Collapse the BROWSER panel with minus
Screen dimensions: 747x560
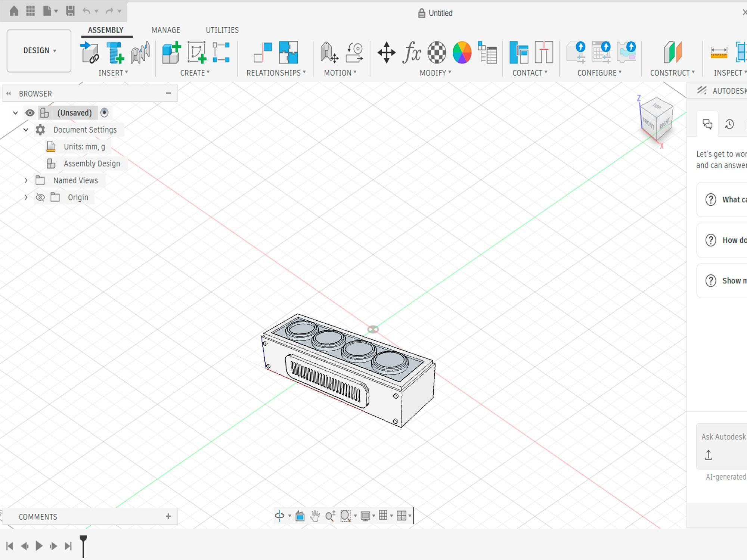pos(168,93)
